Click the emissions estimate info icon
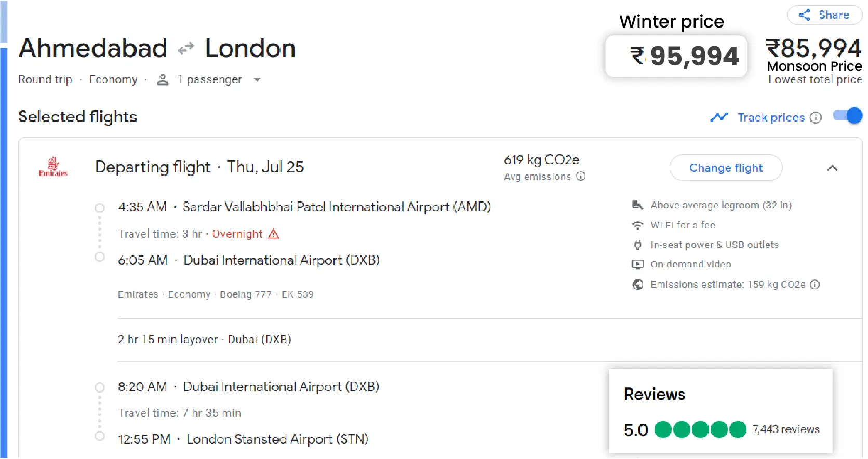868x459 pixels. [x=816, y=285]
